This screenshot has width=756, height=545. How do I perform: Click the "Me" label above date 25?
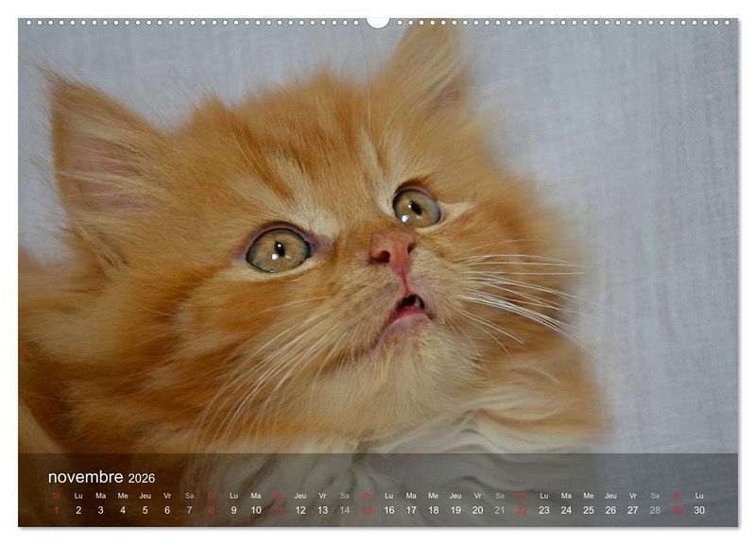[589, 495]
